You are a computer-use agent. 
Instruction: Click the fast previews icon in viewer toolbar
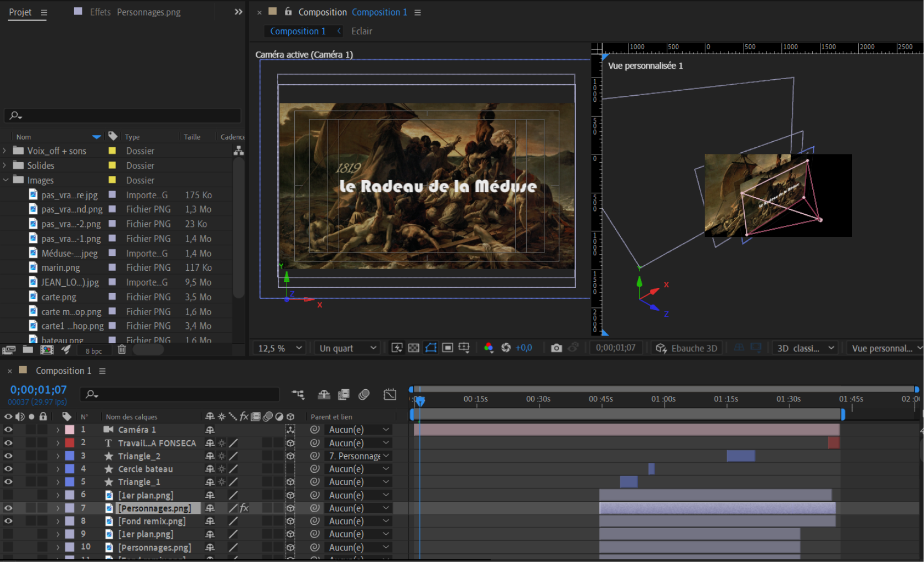coord(397,348)
